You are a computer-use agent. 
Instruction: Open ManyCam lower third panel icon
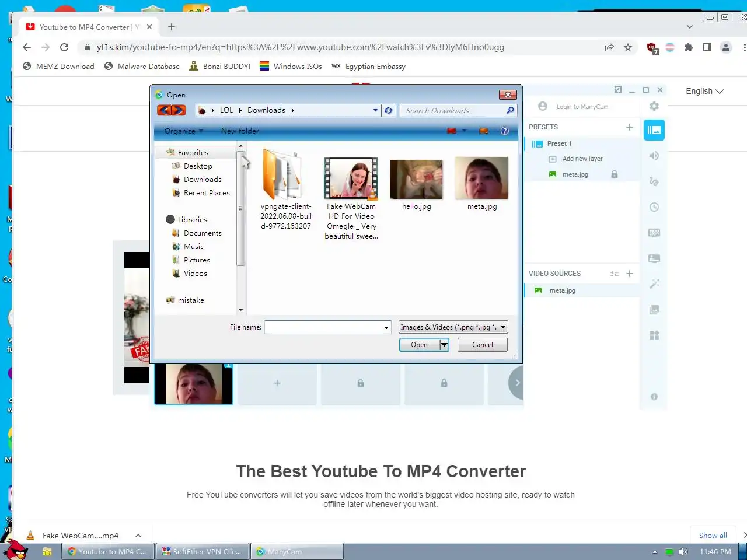point(654,258)
